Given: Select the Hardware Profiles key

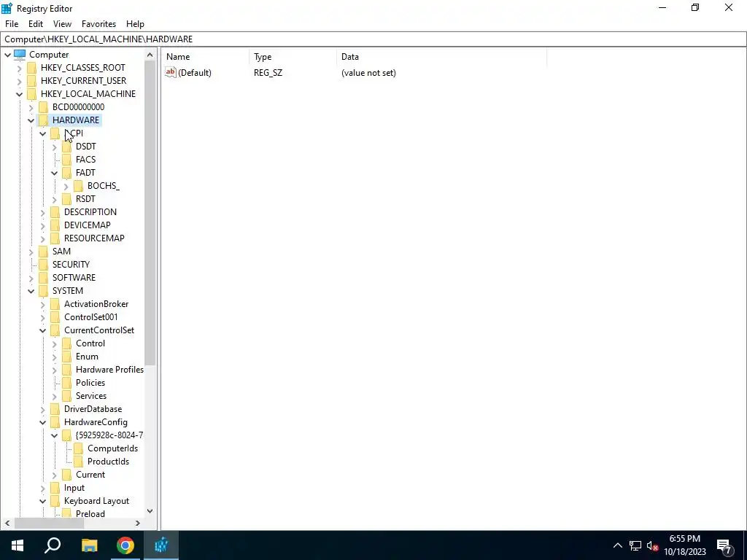Looking at the screenshot, I should click(x=109, y=370).
